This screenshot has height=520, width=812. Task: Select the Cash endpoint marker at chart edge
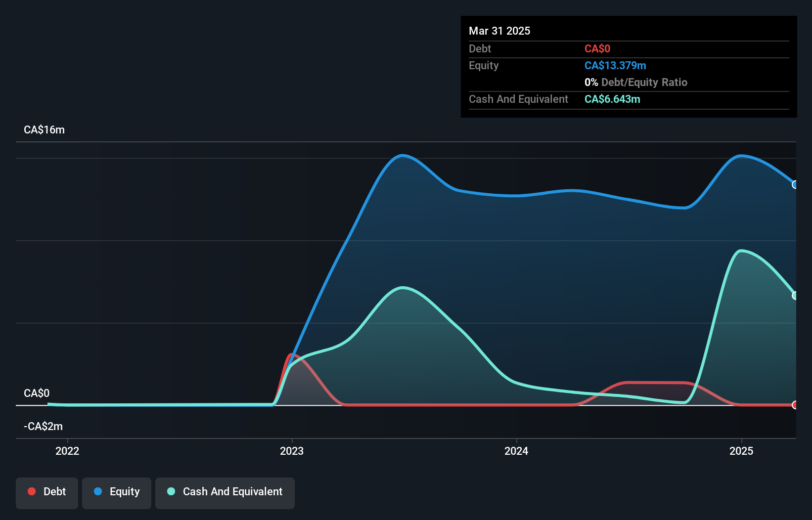tap(795, 295)
